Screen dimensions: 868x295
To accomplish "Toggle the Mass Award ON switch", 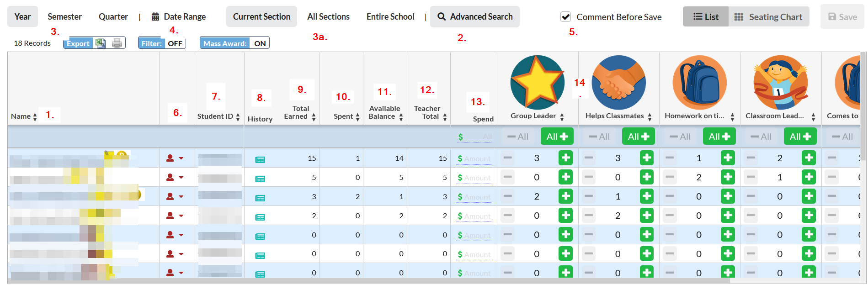I will [234, 43].
